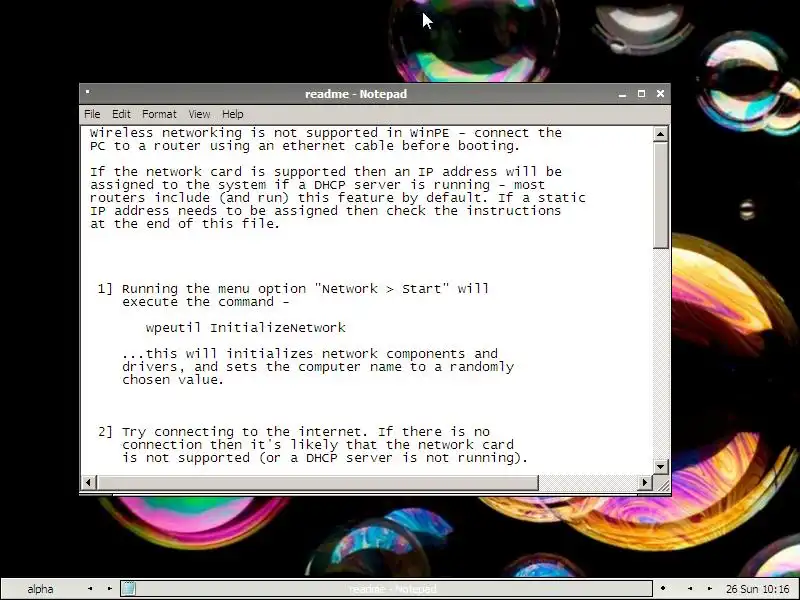Click line starting 'routers include (and run) this feature'
800x600 pixels.
(x=338, y=197)
